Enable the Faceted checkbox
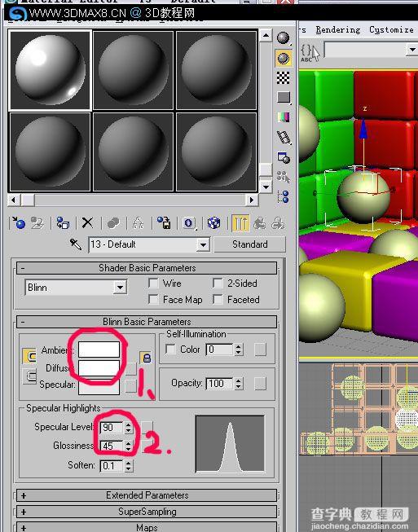 (x=218, y=299)
